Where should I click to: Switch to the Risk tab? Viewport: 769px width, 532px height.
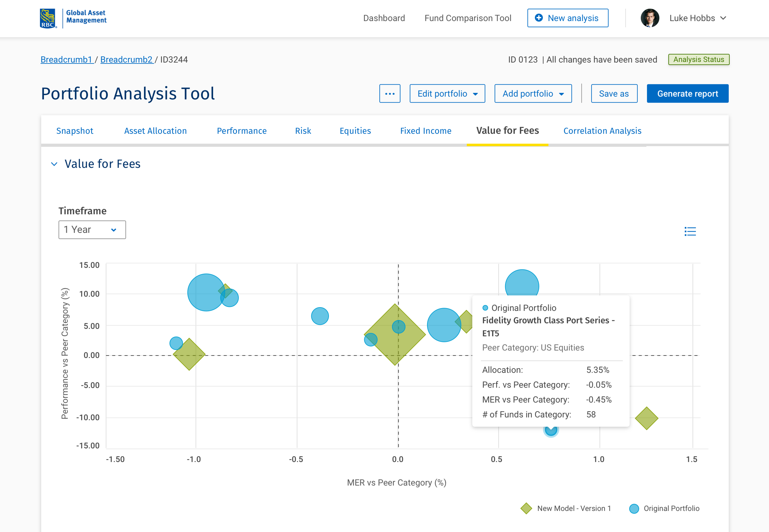pyautogui.click(x=303, y=131)
